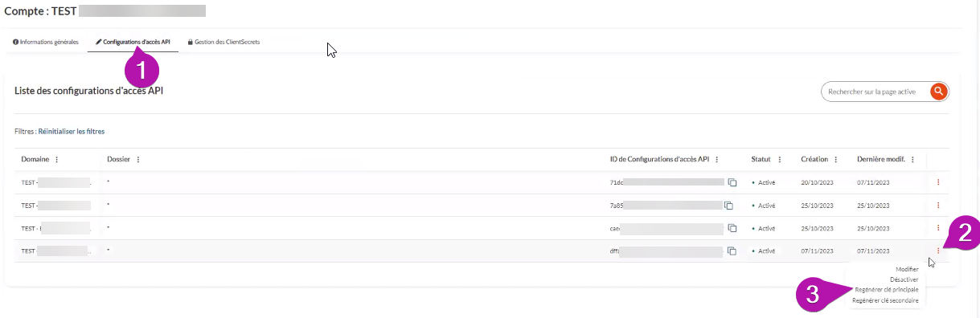Copy the API ID starting with 7a85

(x=729, y=206)
